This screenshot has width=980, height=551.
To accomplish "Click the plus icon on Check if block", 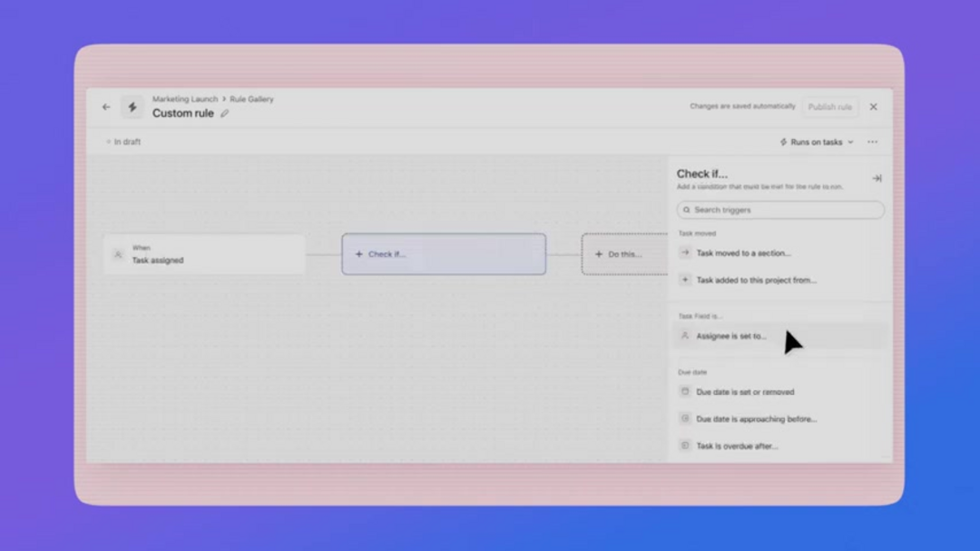I will click(359, 254).
